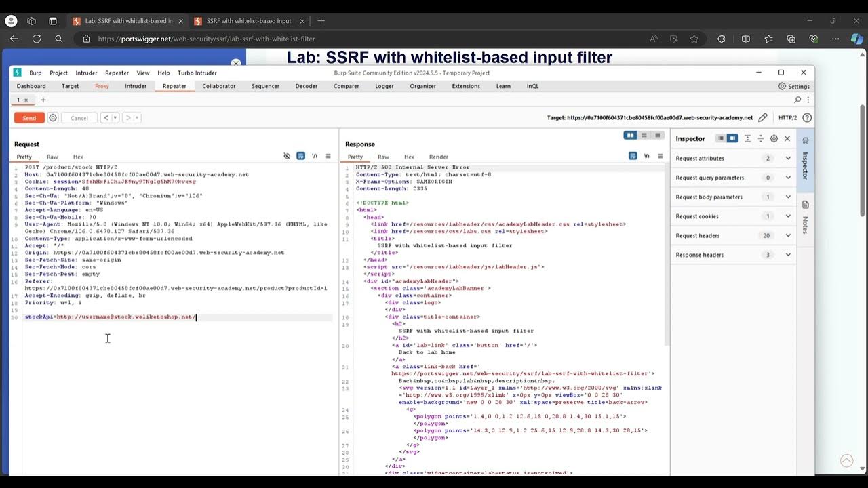Image resolution: width=868 pixels, height=488 pixels.
Task: Open the Inspector side tab icon
Action: pyautogui.click(x=806, y=140)
